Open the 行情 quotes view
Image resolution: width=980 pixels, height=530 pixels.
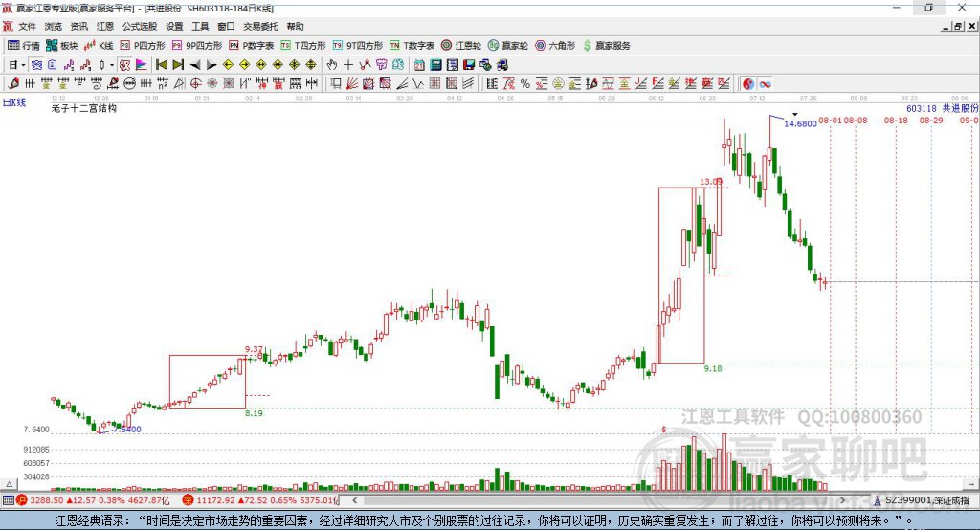click(23, 46)
